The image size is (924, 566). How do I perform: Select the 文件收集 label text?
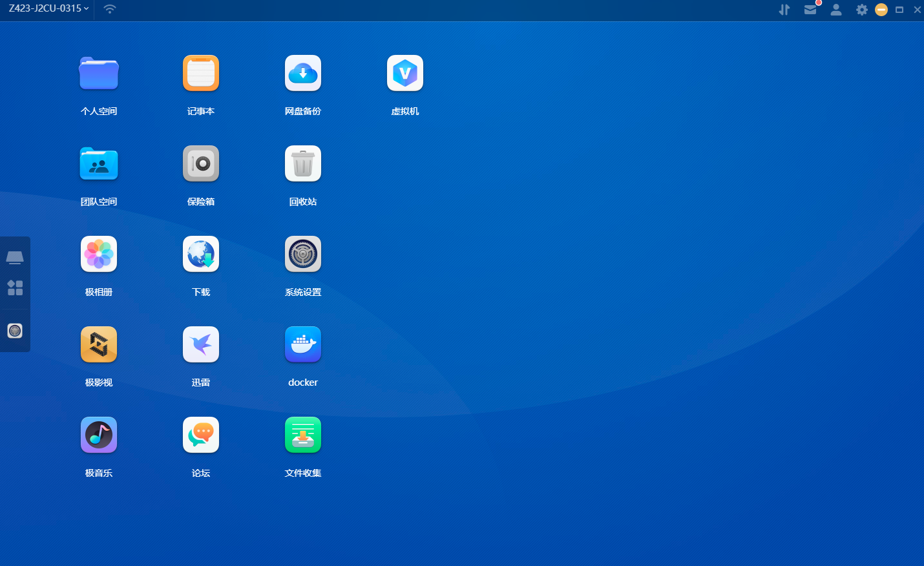(x=303, y=473)
